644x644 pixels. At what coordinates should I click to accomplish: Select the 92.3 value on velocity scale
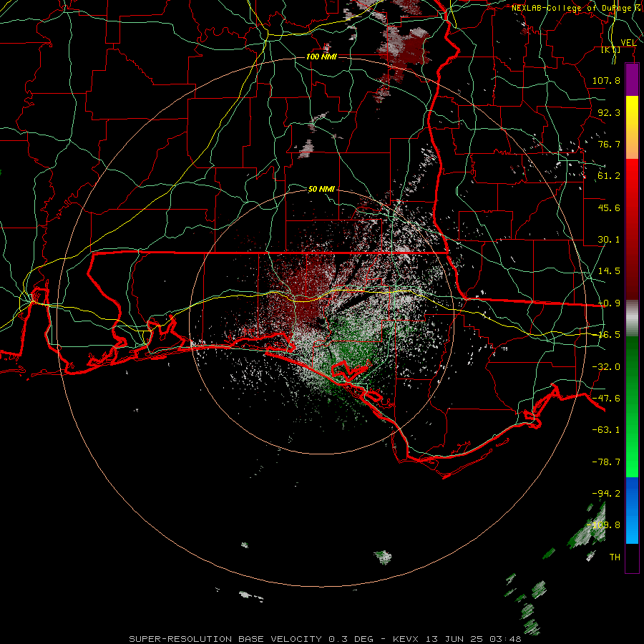pyautogui.click(x=609, y=112)
